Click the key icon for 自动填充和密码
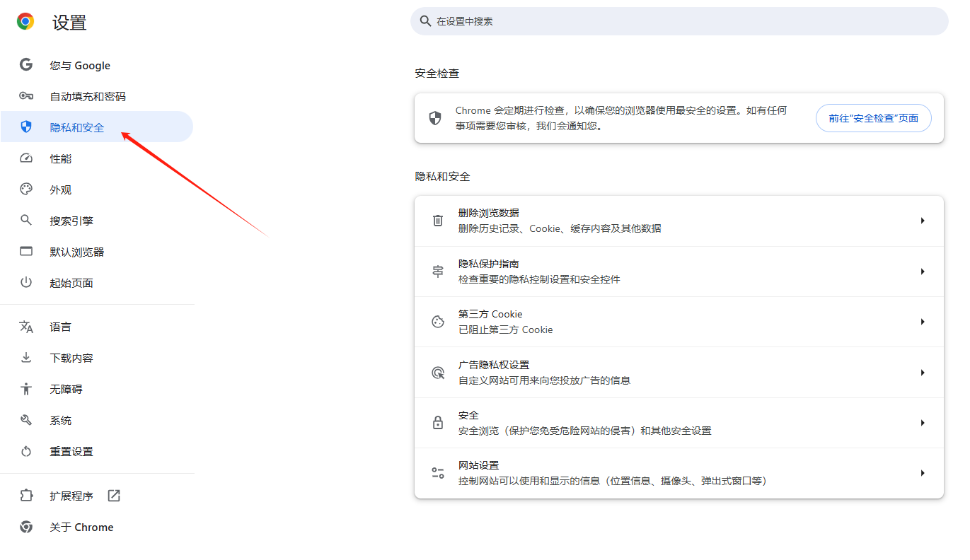The width and height of the screenshot is (970, 560). click(x=26, y=96)
